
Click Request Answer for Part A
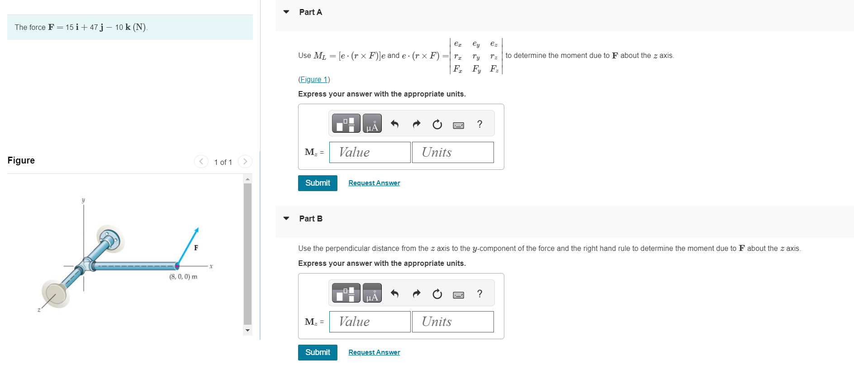[374, 183]
